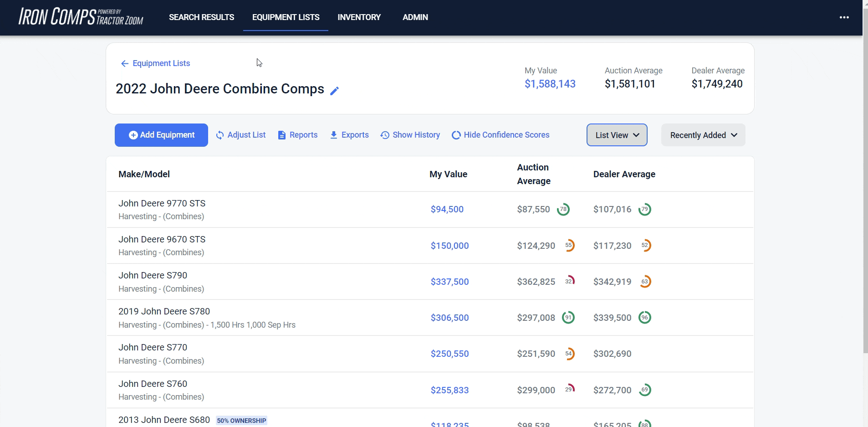
Task: Click dealer confidence score 63 for S790
Action: 645,281
